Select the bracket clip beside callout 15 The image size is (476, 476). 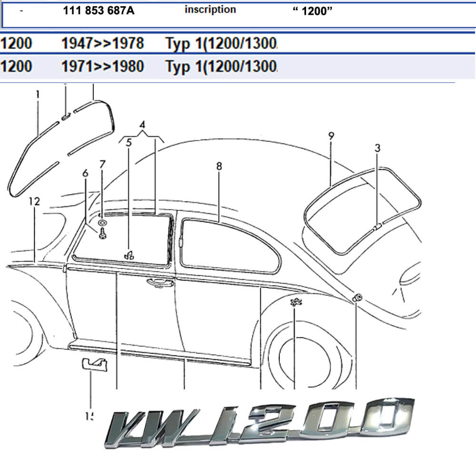(94, 364)
